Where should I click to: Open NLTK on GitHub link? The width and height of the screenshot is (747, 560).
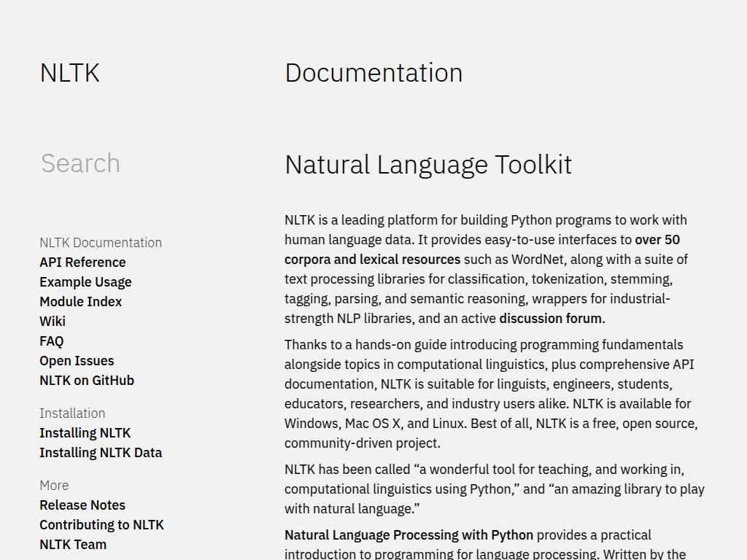(87, 381)
